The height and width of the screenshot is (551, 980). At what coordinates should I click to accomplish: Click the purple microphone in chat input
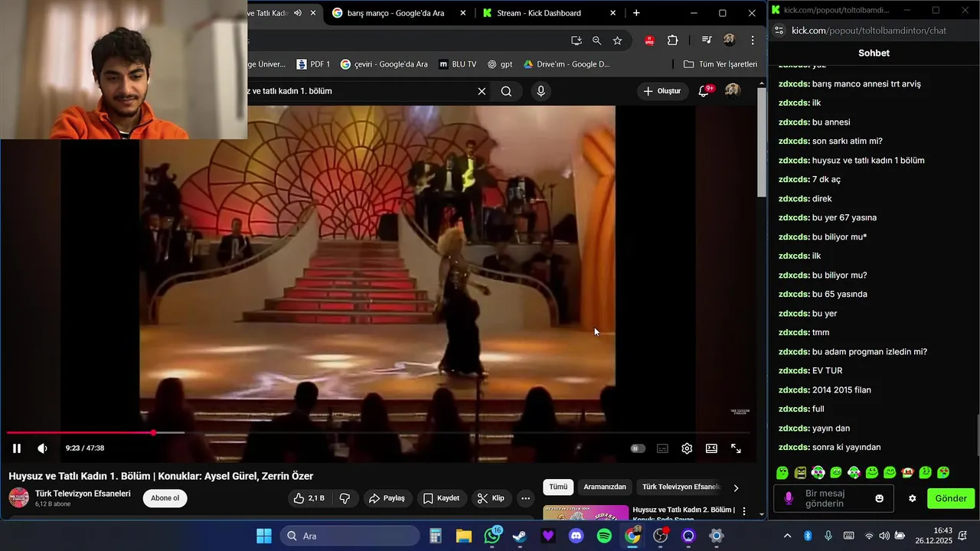[x=789, y=498]
